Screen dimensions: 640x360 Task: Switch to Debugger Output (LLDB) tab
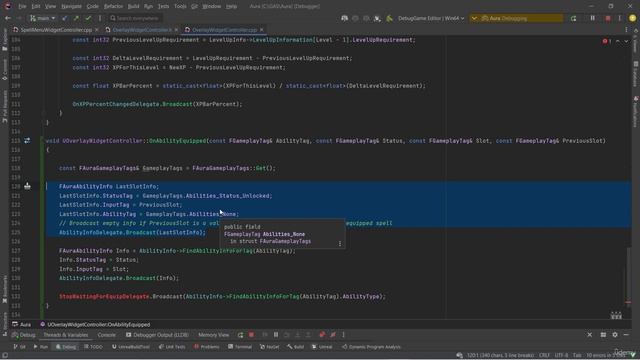tap(157, 335)
